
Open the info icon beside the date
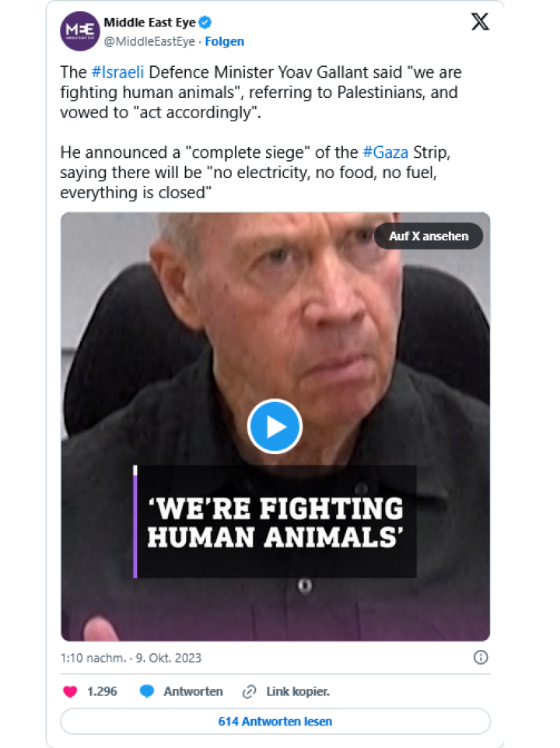[481, 658]
